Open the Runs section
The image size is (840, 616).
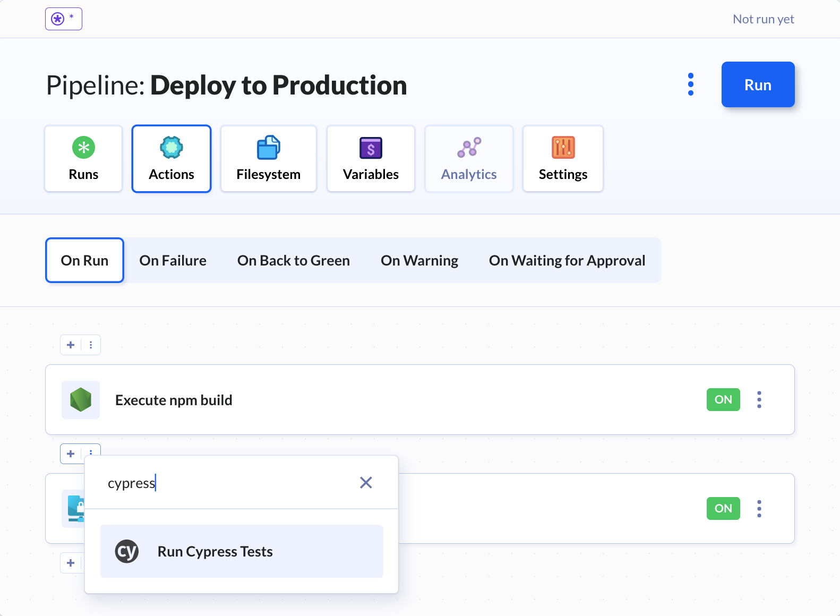coord(83,158)
